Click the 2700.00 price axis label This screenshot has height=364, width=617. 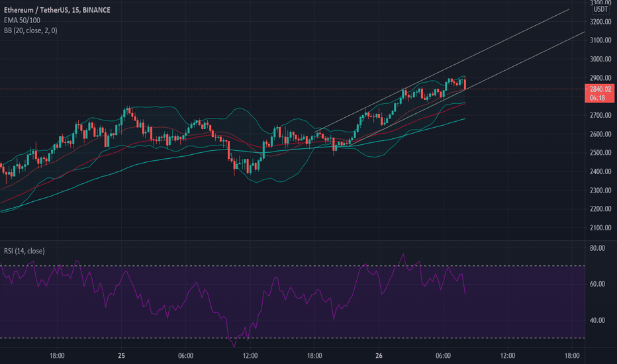[x=600, y=115]
